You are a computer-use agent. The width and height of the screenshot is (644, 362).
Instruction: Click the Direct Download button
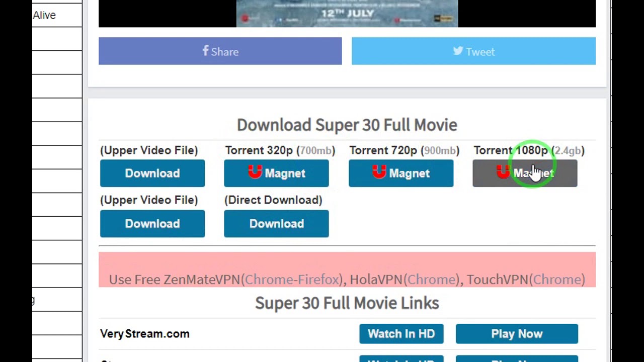tap(276, 224)
